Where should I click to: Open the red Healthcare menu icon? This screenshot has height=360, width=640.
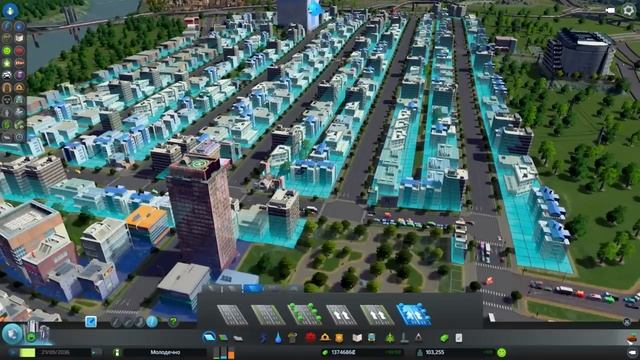[x=310, y=338]
